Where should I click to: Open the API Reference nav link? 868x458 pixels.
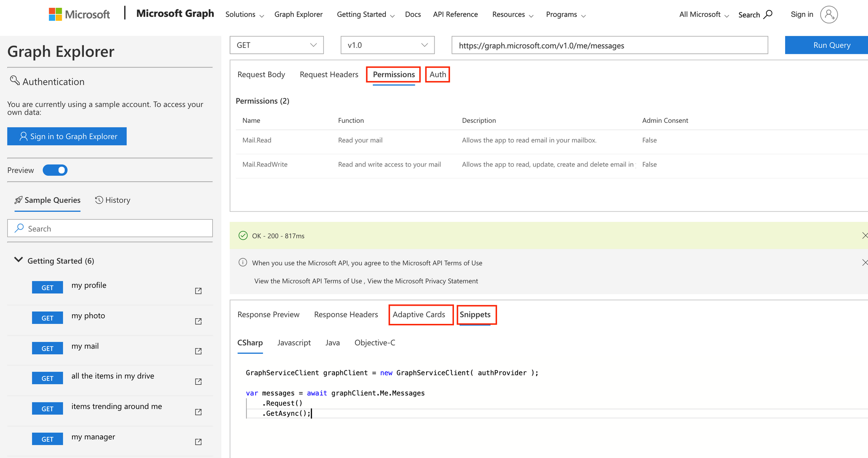coord(455,14)
